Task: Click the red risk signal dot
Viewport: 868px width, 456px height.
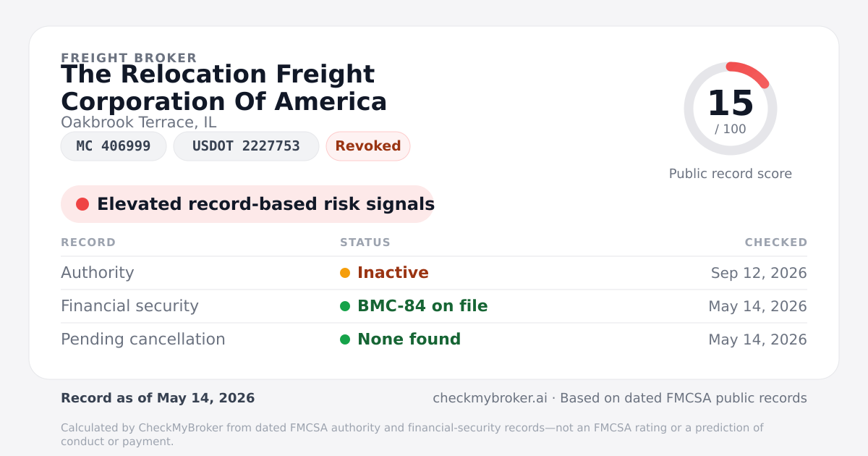Action: coord(82,204)
